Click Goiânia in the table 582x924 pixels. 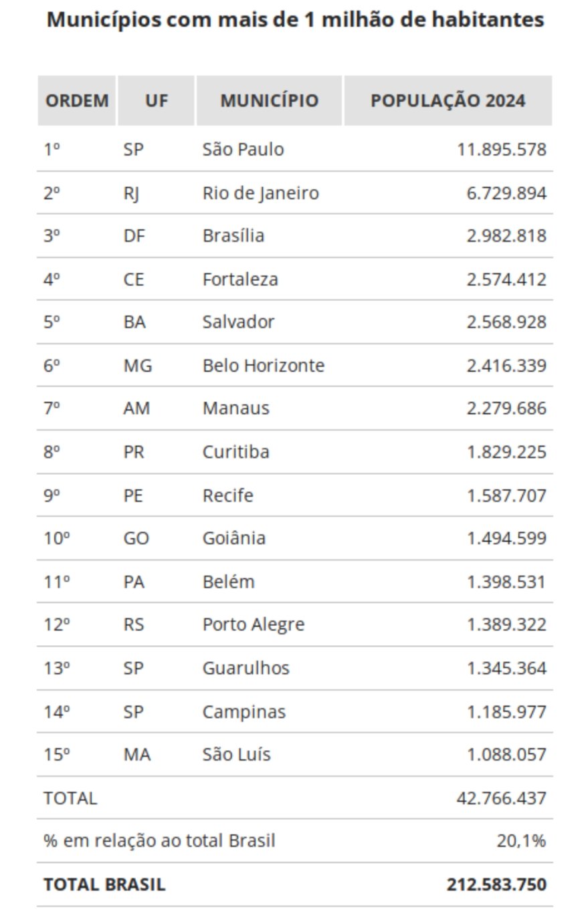click(234, 538)
